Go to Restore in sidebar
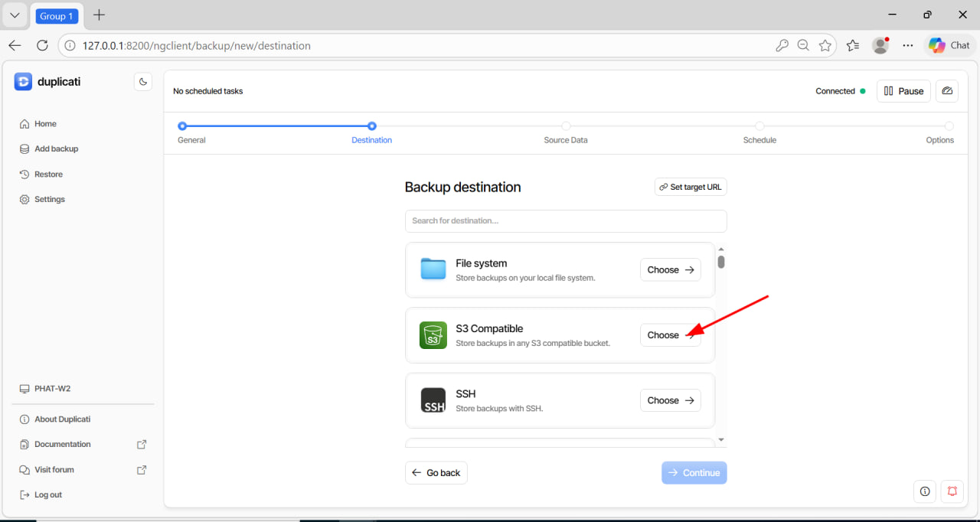The width and height of the screenshot is (980, 522). click(48, 174)
